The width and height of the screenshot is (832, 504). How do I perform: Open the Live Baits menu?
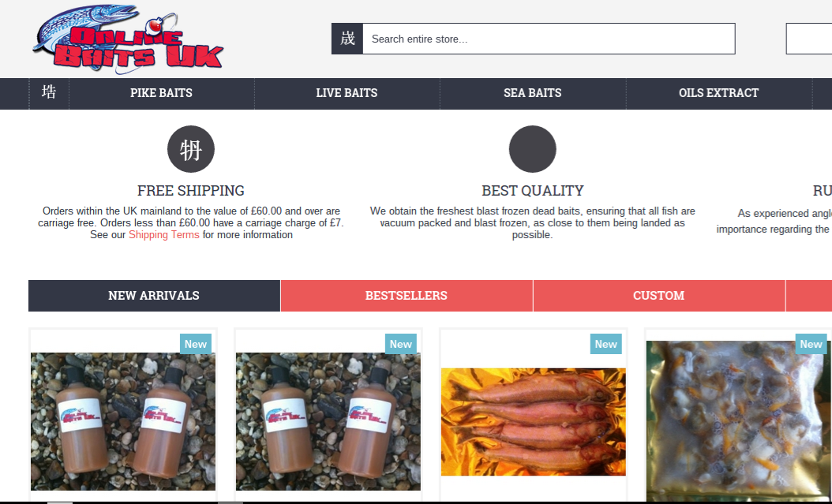click(x=347, y=93)
